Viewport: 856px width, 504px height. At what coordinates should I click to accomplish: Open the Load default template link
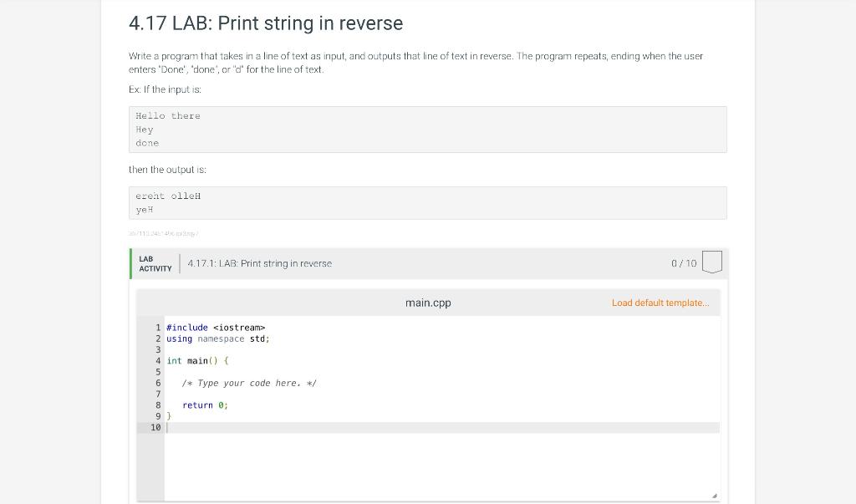[x=660, y=303]
